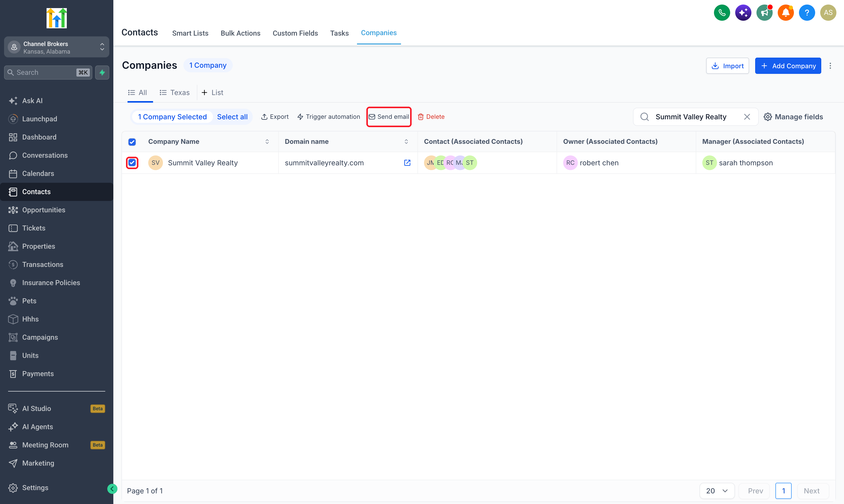Click Send email action

pos(389,117)
